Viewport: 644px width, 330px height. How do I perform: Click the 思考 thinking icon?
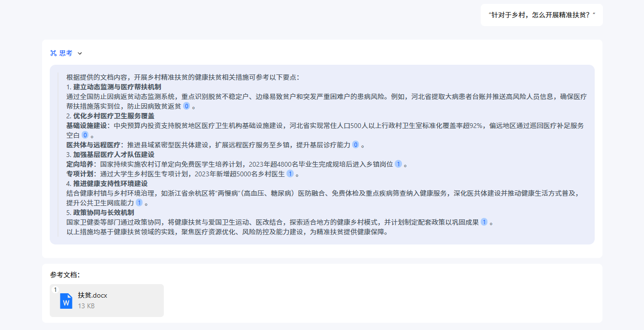54,53
